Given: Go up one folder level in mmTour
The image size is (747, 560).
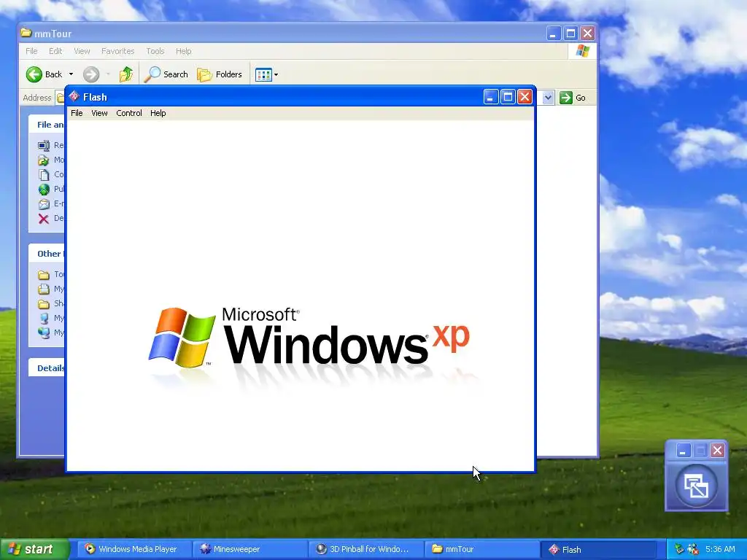Looking at the screenshot, I should point(126,74).
